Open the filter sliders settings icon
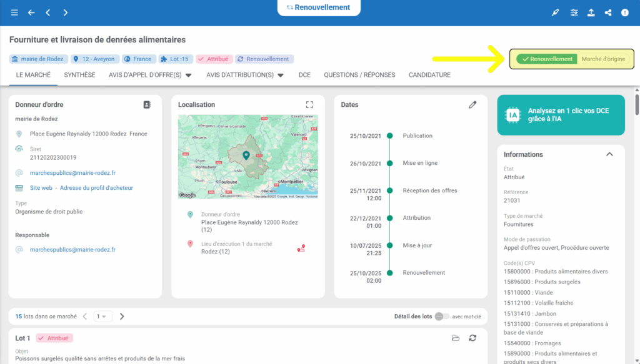640x364 pixels. [x=574, y=12]
